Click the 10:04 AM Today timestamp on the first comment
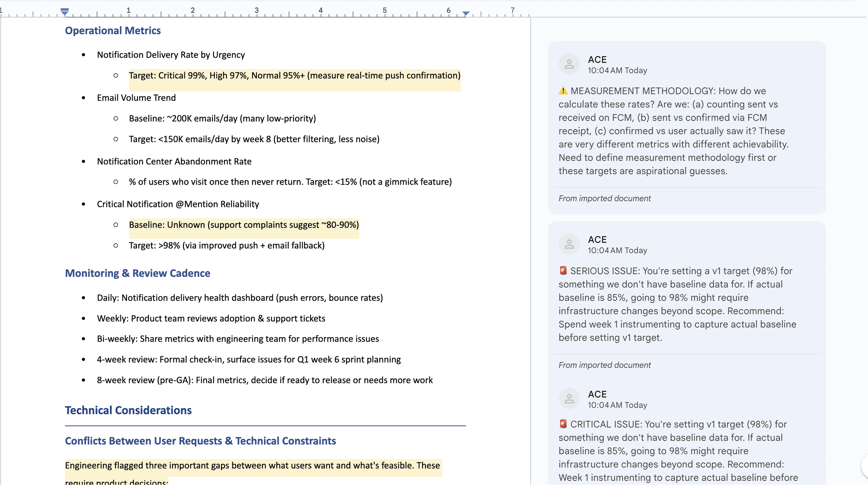The image size is (868, 485). [x=617, y=71]
